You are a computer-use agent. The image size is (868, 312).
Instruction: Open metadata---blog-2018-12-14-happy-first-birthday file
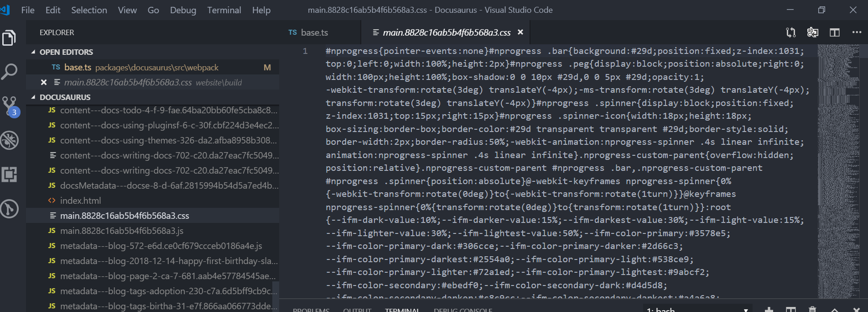[x=153, y=261]
